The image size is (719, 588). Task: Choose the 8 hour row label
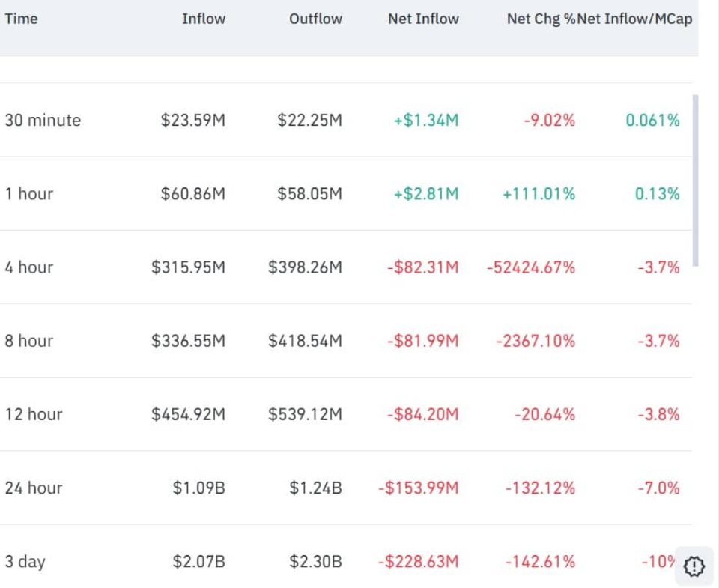(29, 341)
